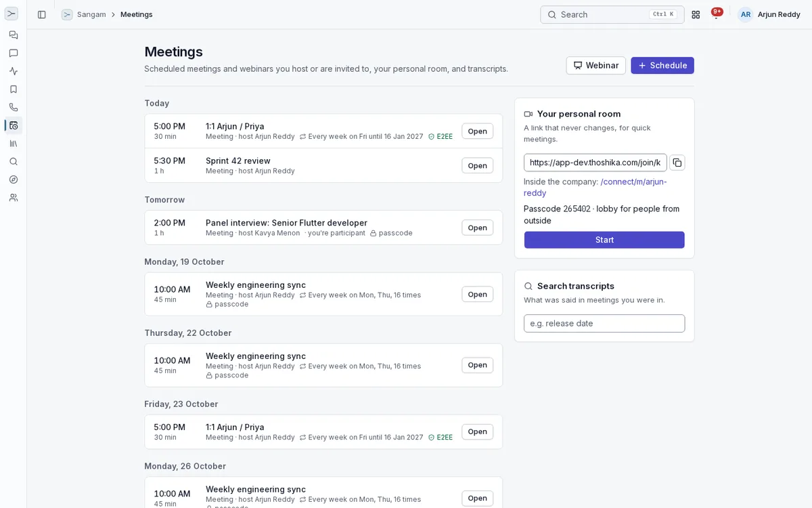Copy the personal room link

pos(677,163)
